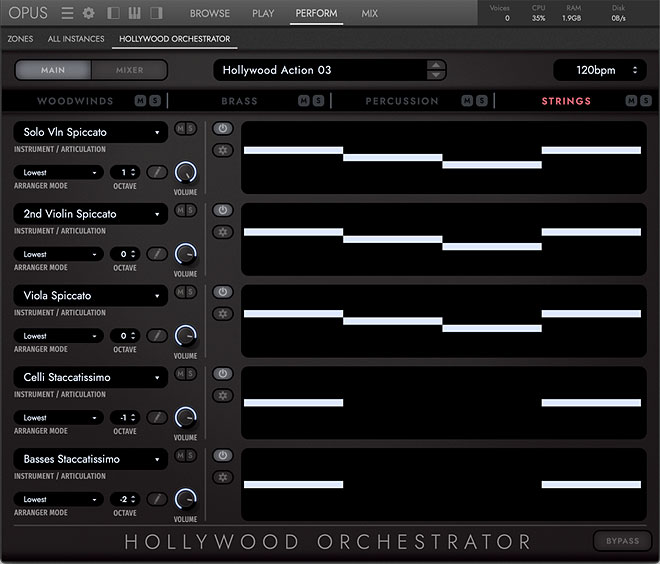Image resolution: width=660 pixels, height=564 pixels.
Task: Open arranger mode dropdown for Basses Staccatissimo
Action: (59, 499)
